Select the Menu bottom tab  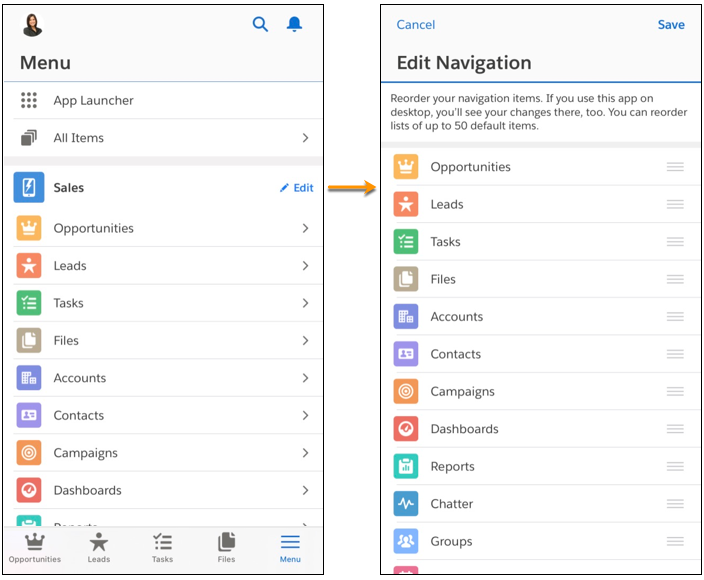point(290,548)
